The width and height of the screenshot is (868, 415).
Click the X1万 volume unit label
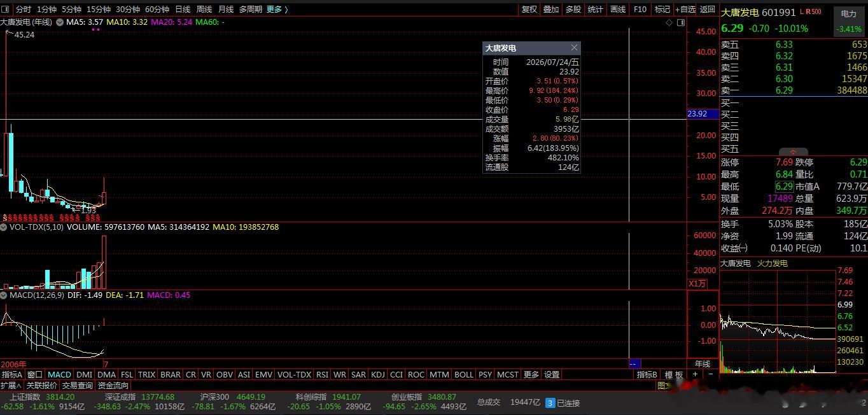698,284
